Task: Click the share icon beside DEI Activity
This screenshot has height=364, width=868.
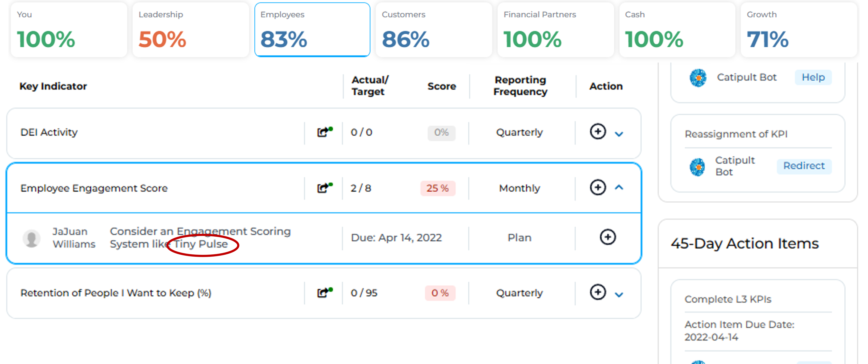Action: point(322,132)
